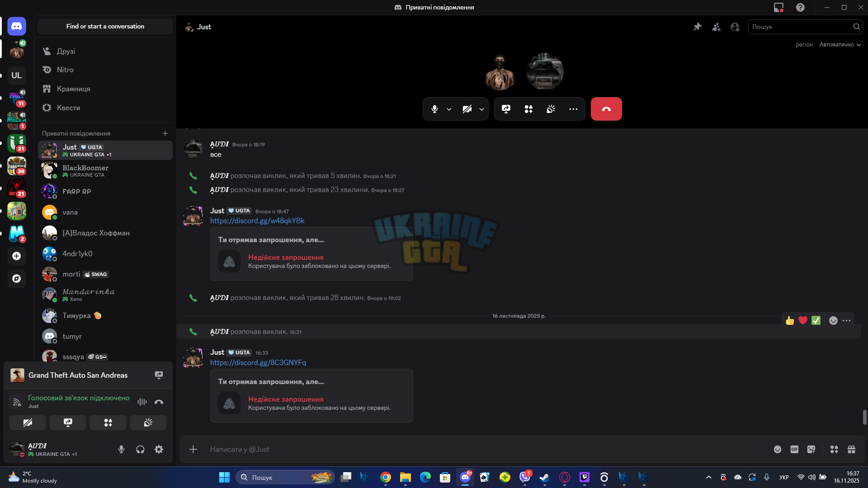This screenshot has height=488, width=868.
Task: Open Discover servers compass icon
Action: tap(17, 279)
